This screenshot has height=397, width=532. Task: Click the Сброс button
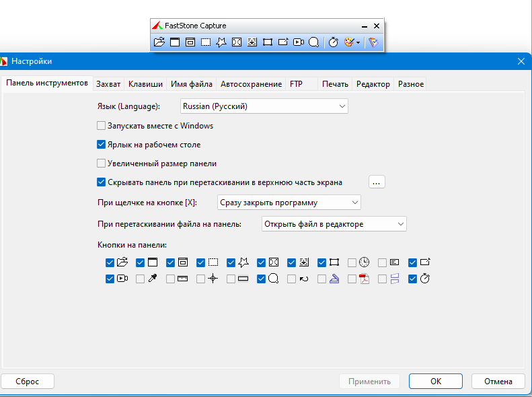click(28, 382)
